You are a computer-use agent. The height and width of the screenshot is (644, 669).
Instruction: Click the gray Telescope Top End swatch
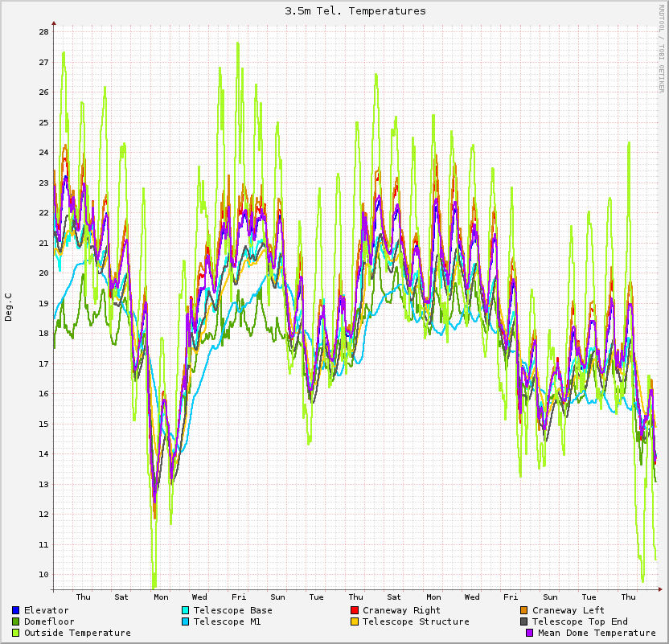(524, 621)
